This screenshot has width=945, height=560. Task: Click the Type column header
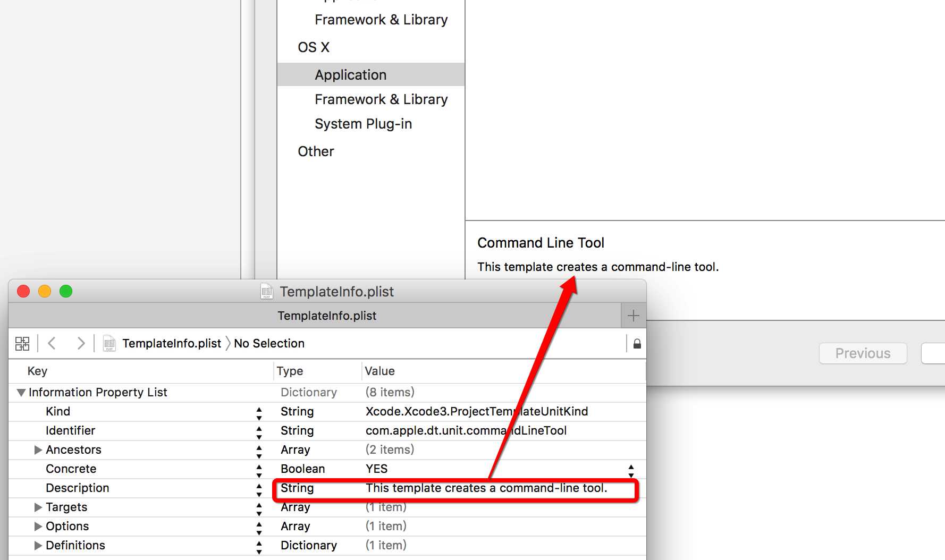(290, 371)
